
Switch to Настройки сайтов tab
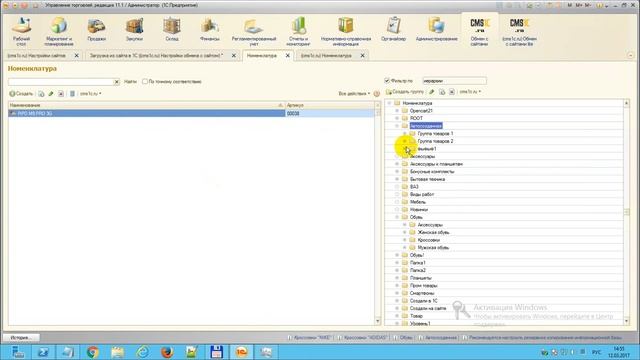click(x=37, y=56)
